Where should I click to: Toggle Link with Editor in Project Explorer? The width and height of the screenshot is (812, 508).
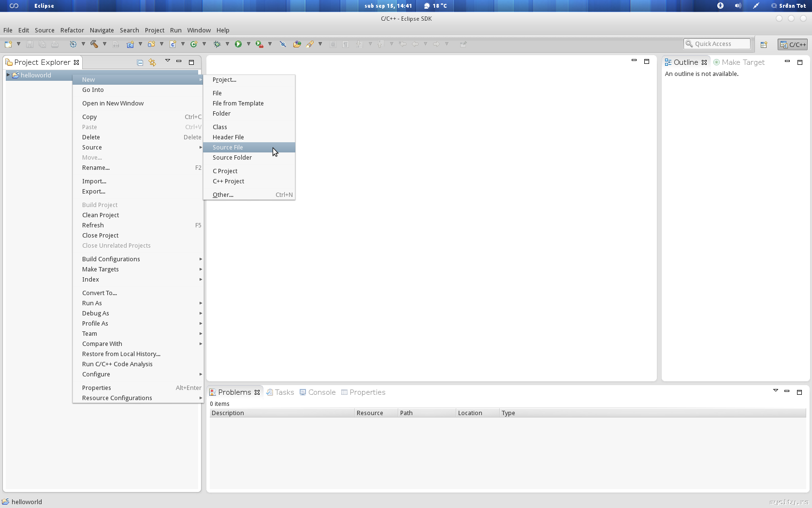pos(152,62)
